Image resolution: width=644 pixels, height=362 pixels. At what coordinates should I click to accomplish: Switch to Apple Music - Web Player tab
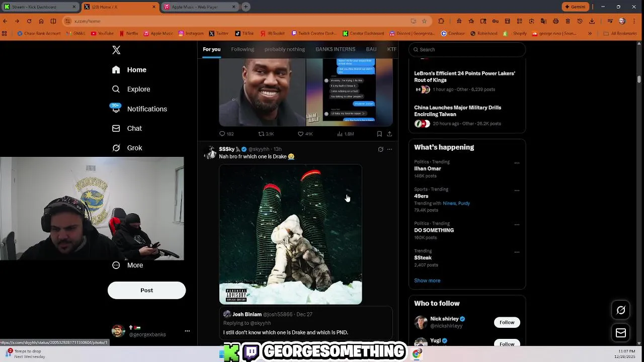click(200, 7)
